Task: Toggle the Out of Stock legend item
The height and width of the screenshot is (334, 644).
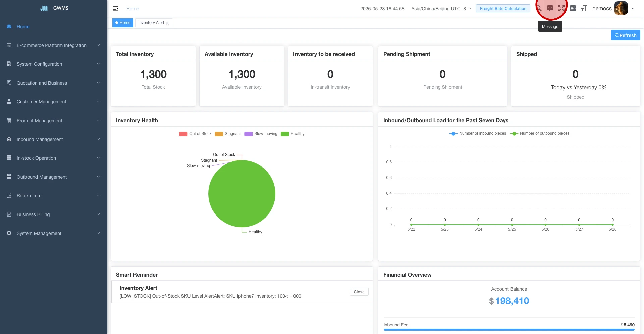Action: [195, 134]
